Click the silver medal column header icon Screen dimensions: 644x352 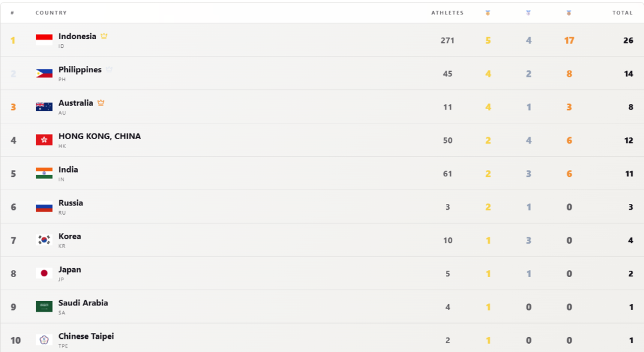point(528,13)
